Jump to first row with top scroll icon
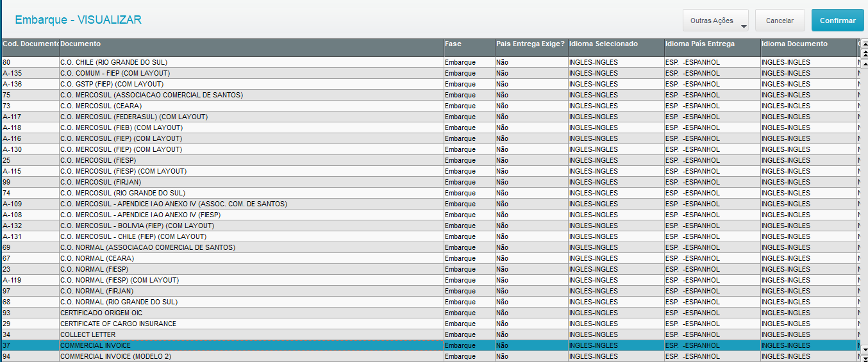This screenshot has width=868, height=362. pyautogui.click(x=865, y=44)
